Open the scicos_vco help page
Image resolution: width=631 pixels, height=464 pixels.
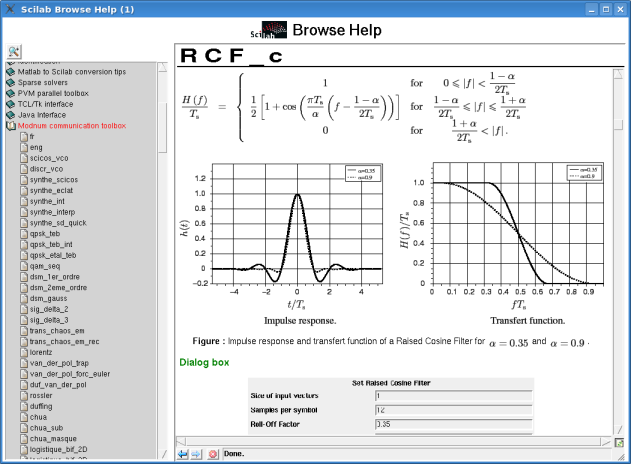pos(49,159)
